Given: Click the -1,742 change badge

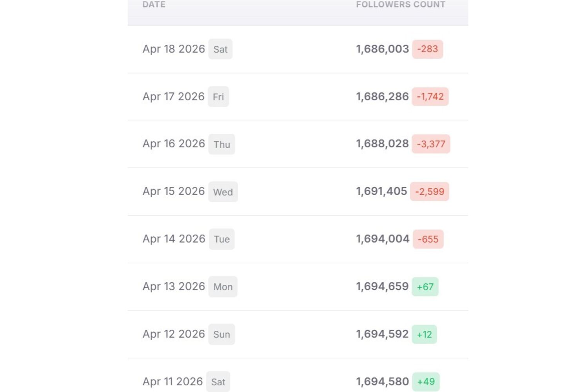Looking at the screenshot, I should click(x=430, y=97).
